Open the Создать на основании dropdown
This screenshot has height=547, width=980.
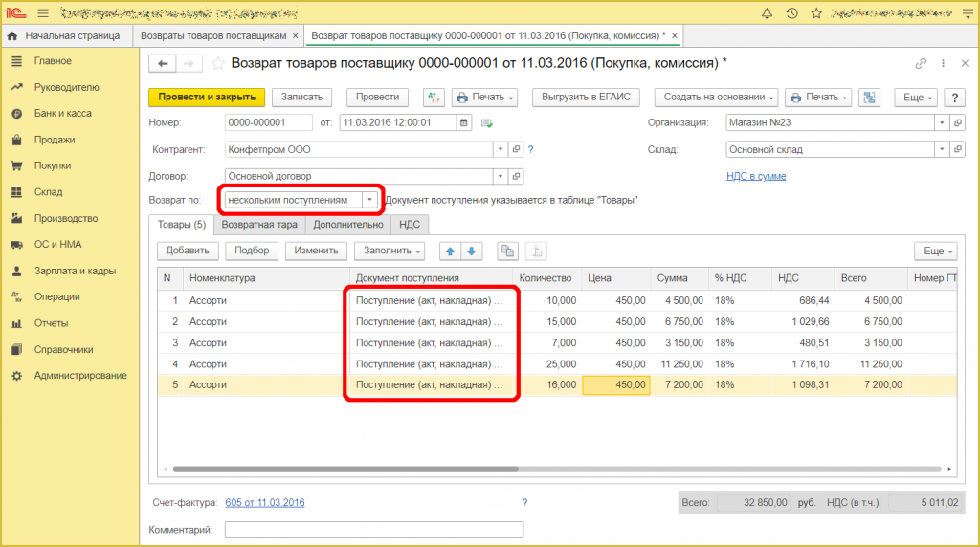716,98
